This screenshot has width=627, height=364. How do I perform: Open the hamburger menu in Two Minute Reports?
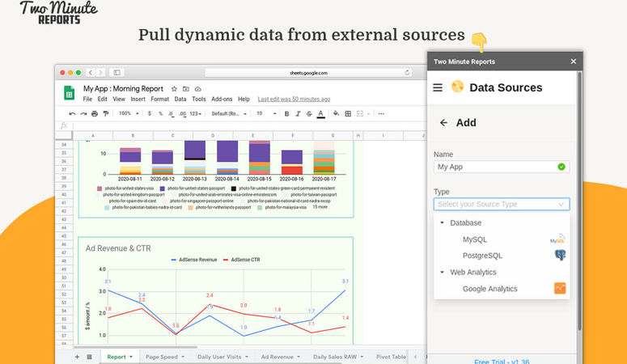438,87
